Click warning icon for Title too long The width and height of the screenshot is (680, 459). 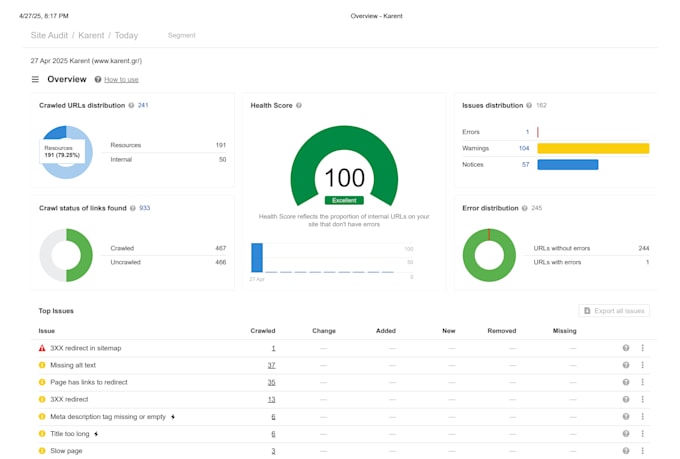pyautogui.click(x=42, y=433)
